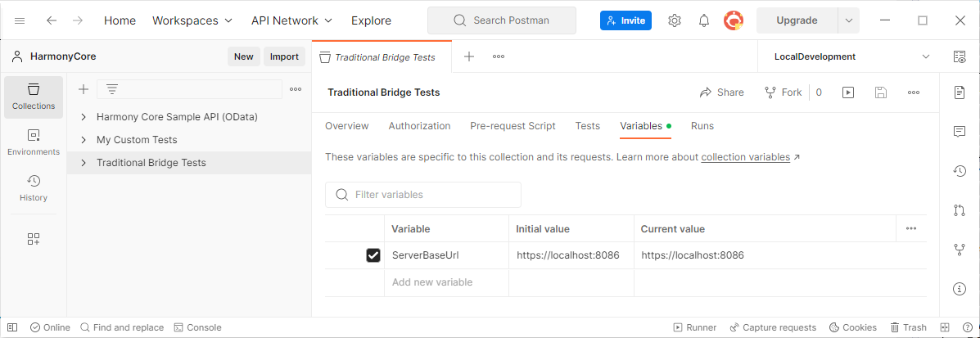
Task: Open the hamburger main menu
Action: coord(20,20)
